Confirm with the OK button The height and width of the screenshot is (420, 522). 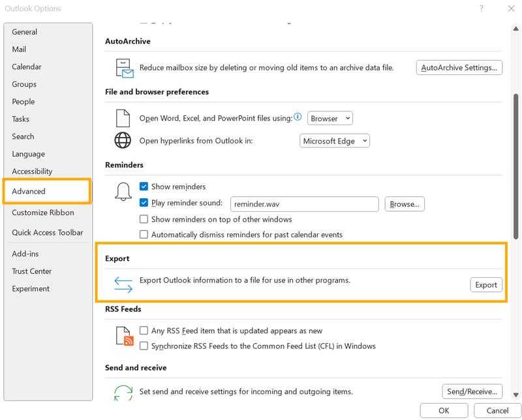444,410
